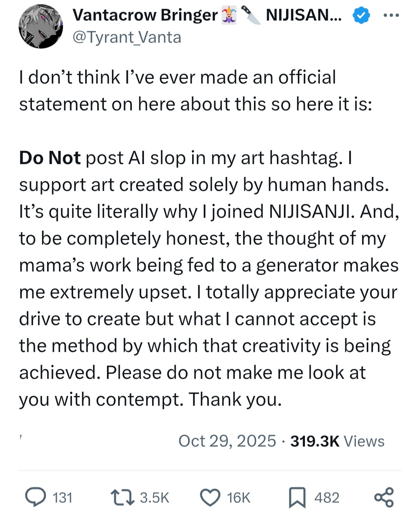Click the 131 replies count

coord(63,498)
